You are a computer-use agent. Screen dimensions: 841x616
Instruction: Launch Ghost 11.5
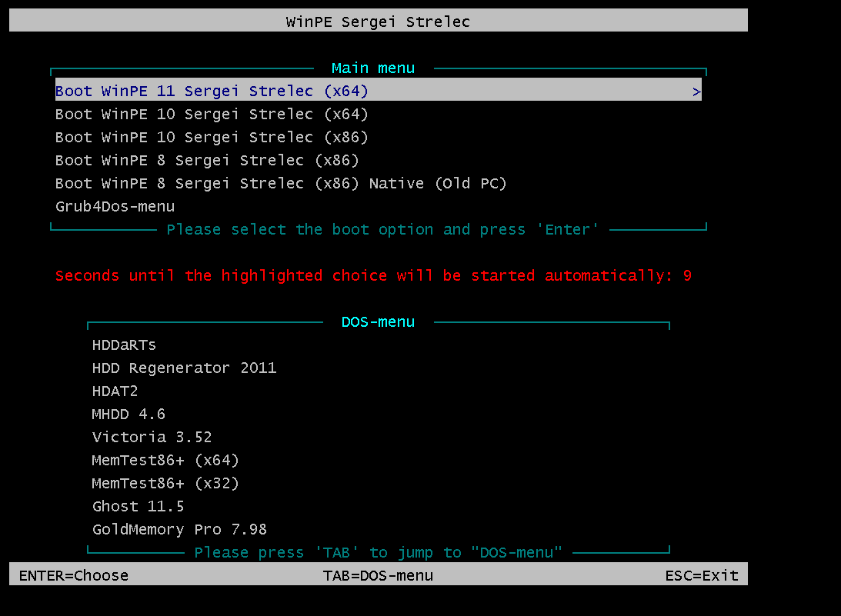(x=138, y=506)
